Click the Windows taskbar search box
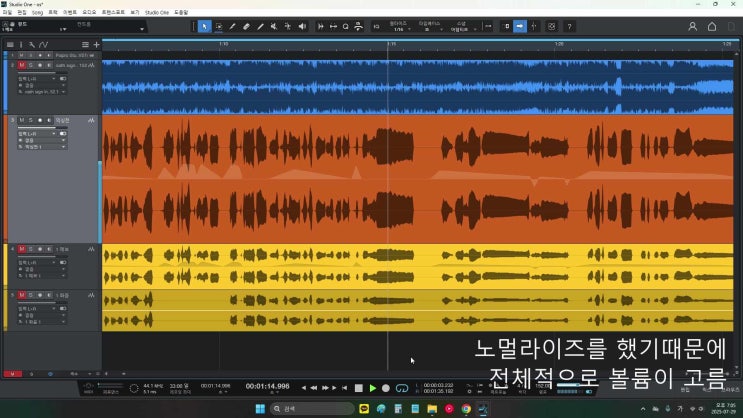Image resolution: width=743 pixels, height=418 pixels. coord(310,409)
